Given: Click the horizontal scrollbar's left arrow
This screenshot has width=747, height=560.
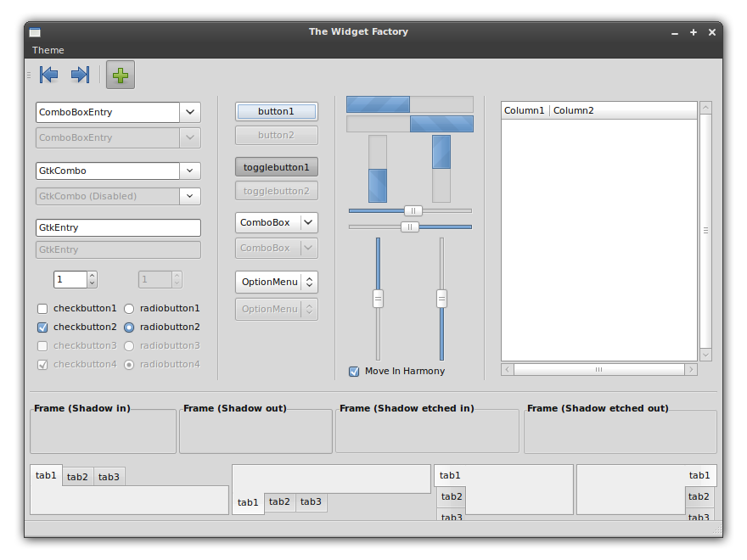Looking at the screenshot, I should point(507,369).
